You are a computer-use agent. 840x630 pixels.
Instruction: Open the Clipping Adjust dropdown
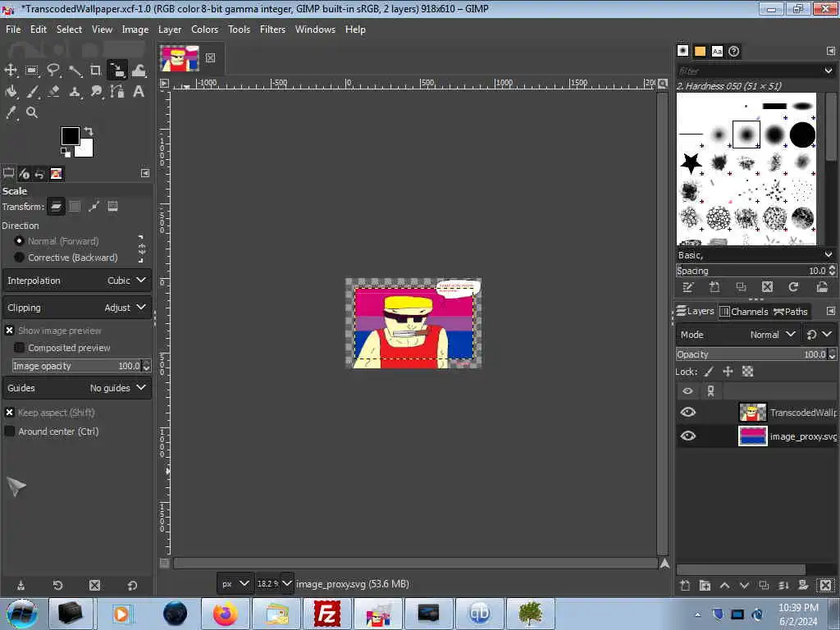[77, 308]
